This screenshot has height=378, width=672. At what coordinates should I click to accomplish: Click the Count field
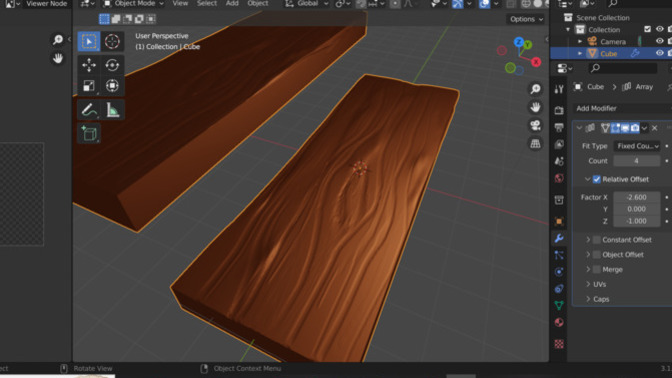click(x=637, y=161)
